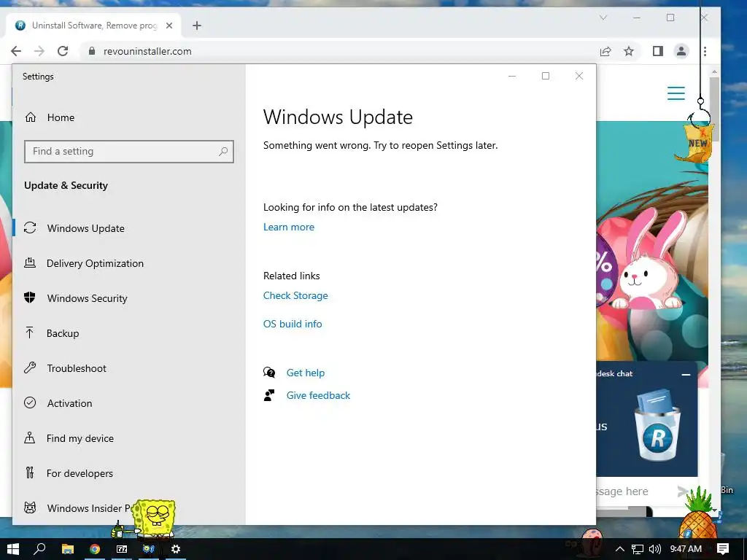Minimize the desk chat widget
This screenshot has height=560, width=747.
click(686, 374)
